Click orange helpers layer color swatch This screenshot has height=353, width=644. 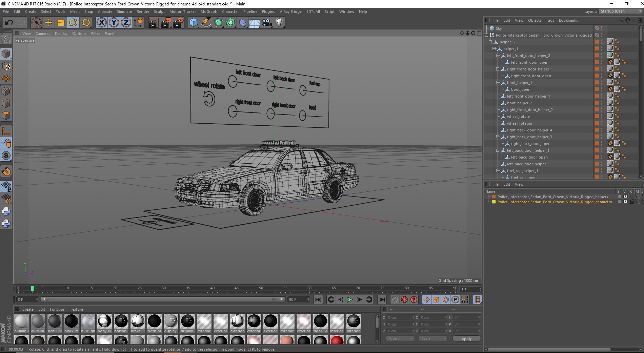tap(494, 197)
